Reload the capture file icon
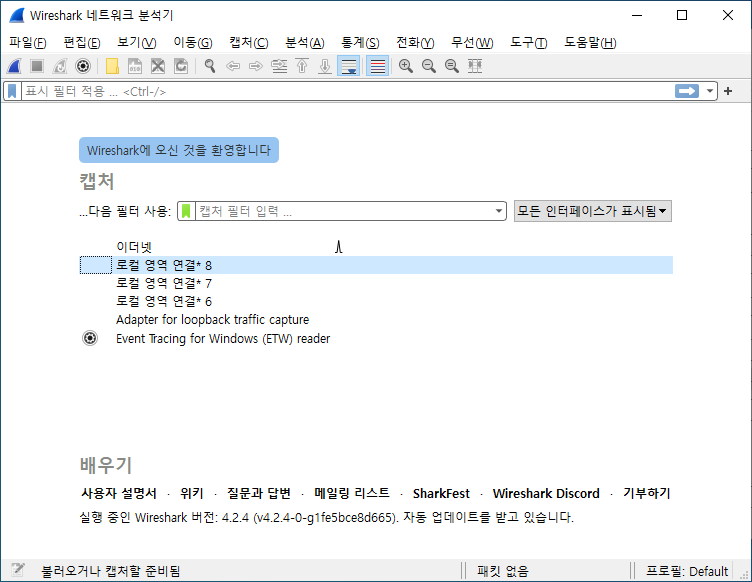The image size is (752, 582). 181,66
